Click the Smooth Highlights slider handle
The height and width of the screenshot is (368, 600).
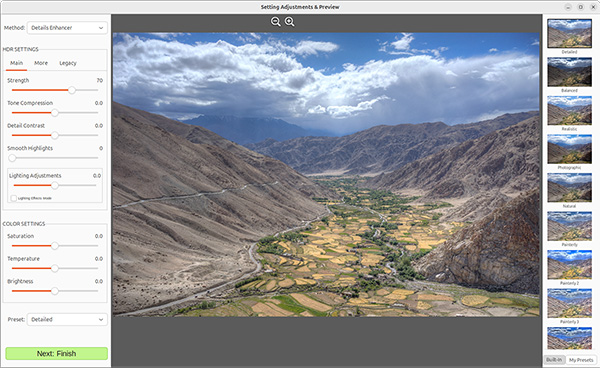coord(12,158)
